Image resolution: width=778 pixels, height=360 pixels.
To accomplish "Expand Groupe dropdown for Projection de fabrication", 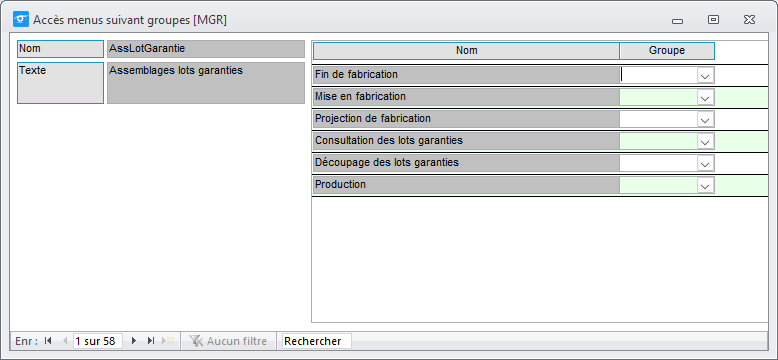I will pyautogui.click(x=705, y=119).
